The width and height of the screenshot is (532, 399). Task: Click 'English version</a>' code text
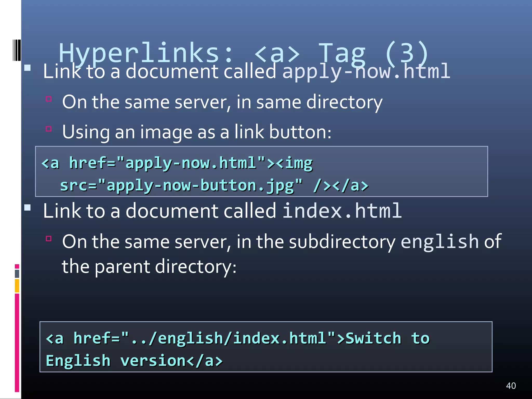[x=134, y=361]
